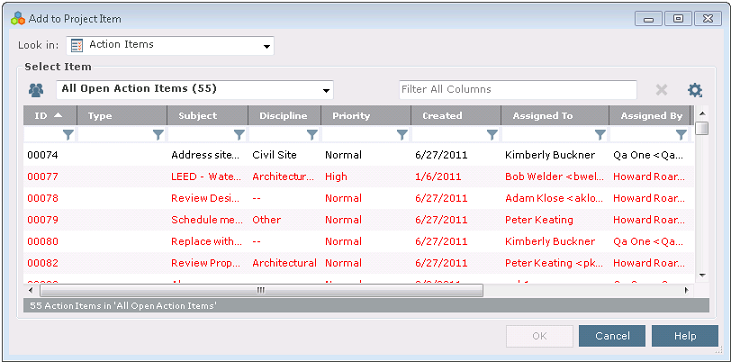The image size is (731, 362).
Task: Click the Type column filter funnel icon
Action: [x=159, y=135]
